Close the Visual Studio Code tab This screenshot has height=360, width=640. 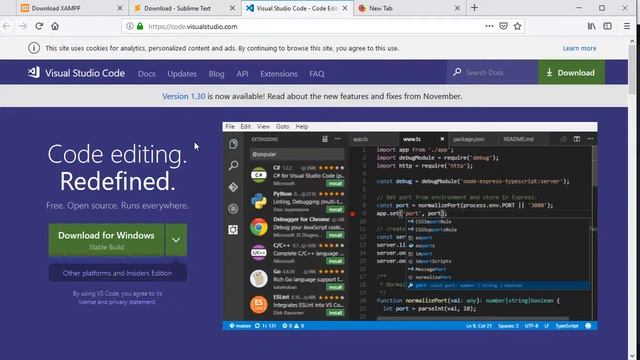(x=345, y=8)
